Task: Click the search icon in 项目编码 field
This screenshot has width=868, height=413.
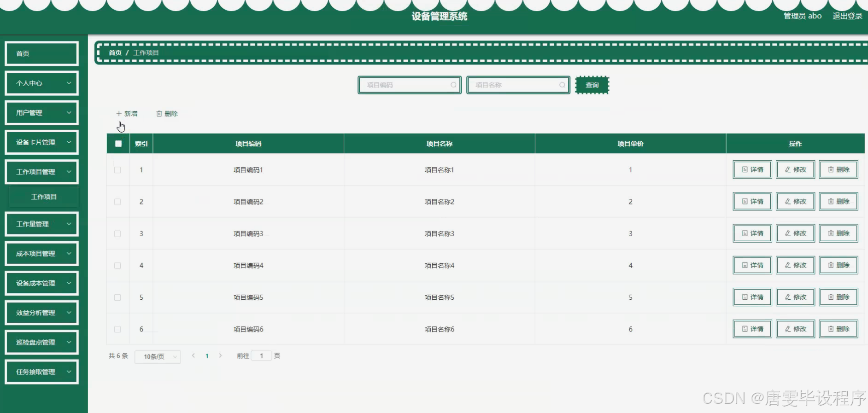Action: tap(453, 85)
